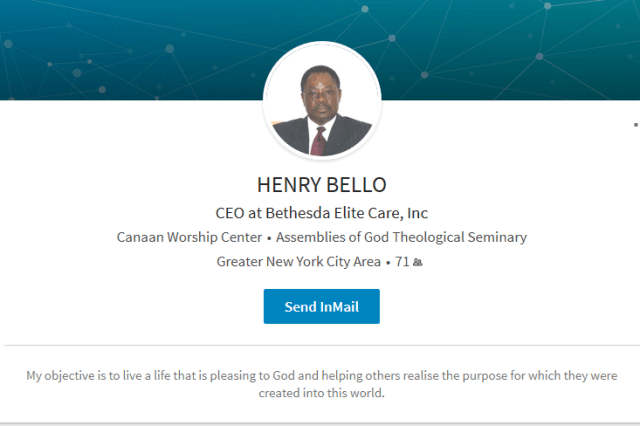Click the HENRY BELLO profile name
This screenshot has width=640, height=426.
click(321, 185)
